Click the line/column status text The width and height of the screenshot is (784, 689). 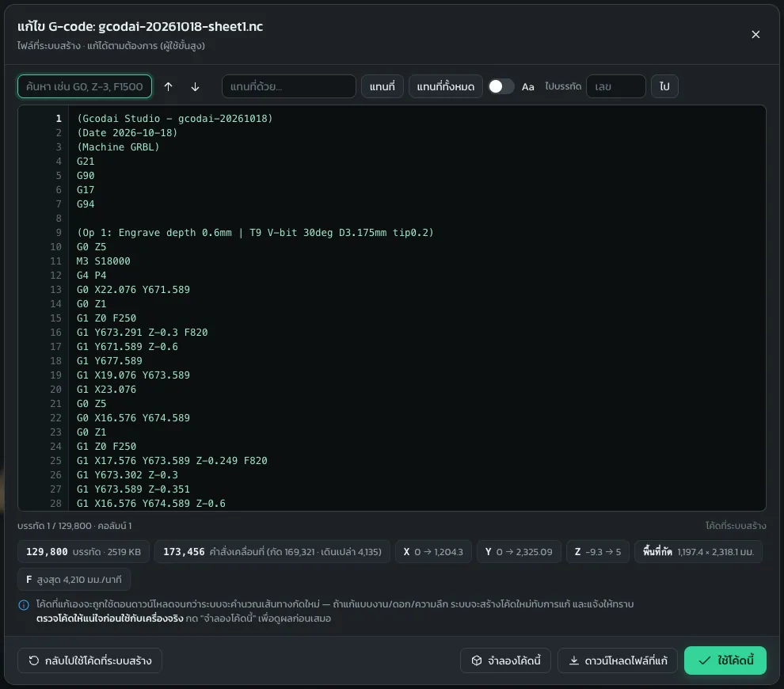click(x=74, y=526)
